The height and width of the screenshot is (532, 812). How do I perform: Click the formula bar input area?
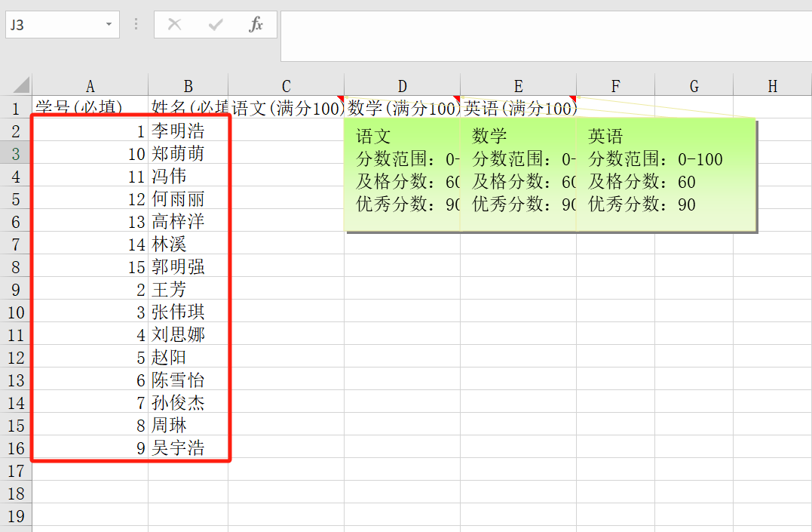click(543, 35)
